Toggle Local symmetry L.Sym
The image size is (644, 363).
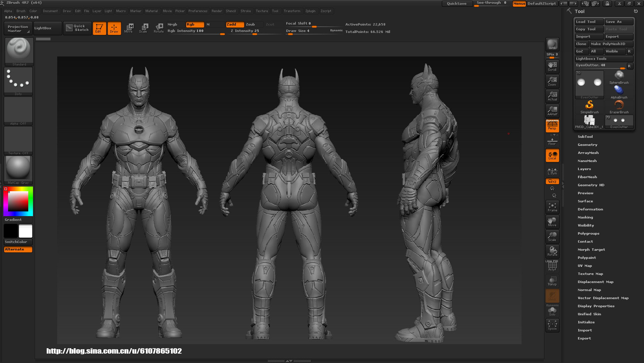[552, 171]
